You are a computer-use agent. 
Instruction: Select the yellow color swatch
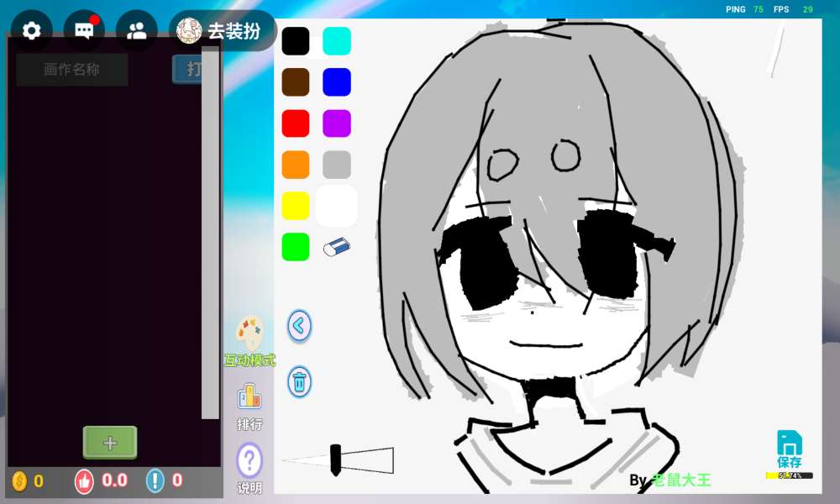pyautogui.click(x=296, y=206)
